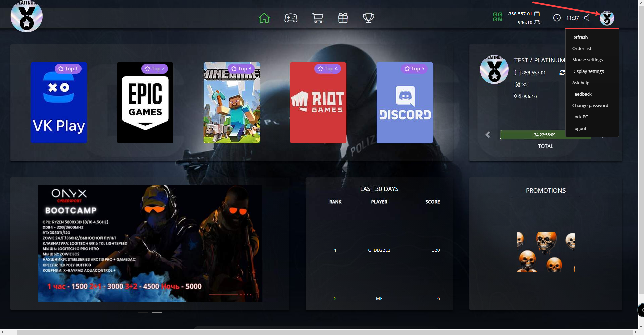Open Mouse settings

(588, 60)
